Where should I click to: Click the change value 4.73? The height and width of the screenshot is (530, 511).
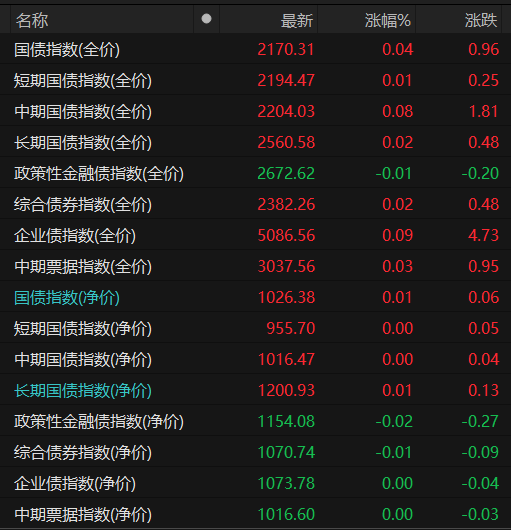point(483,235)
